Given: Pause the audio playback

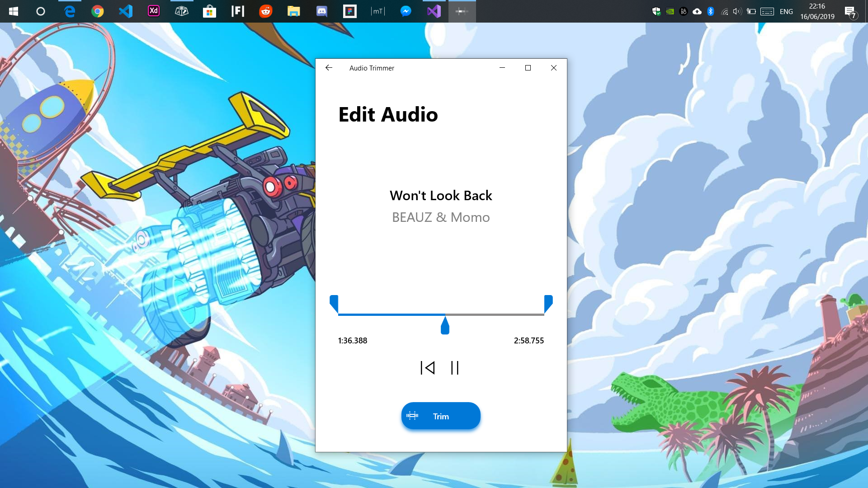Looking at the screenshot, I should tap(455, 367).
